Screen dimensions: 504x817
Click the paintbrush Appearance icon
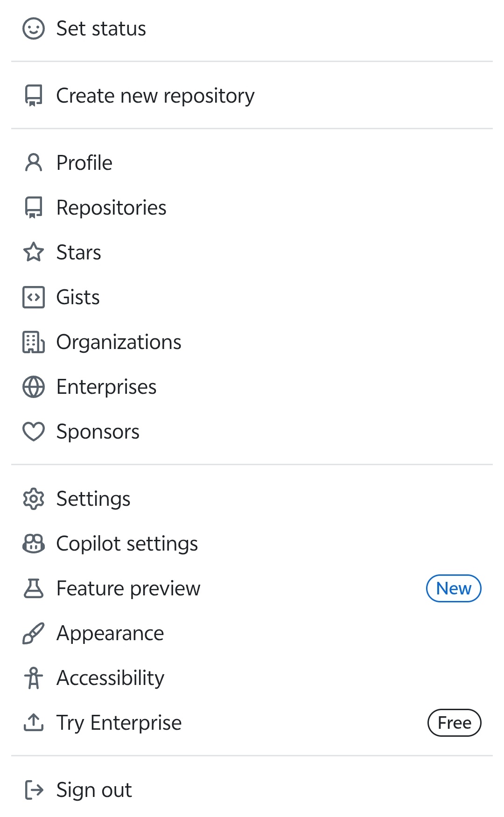coord(34,633)
